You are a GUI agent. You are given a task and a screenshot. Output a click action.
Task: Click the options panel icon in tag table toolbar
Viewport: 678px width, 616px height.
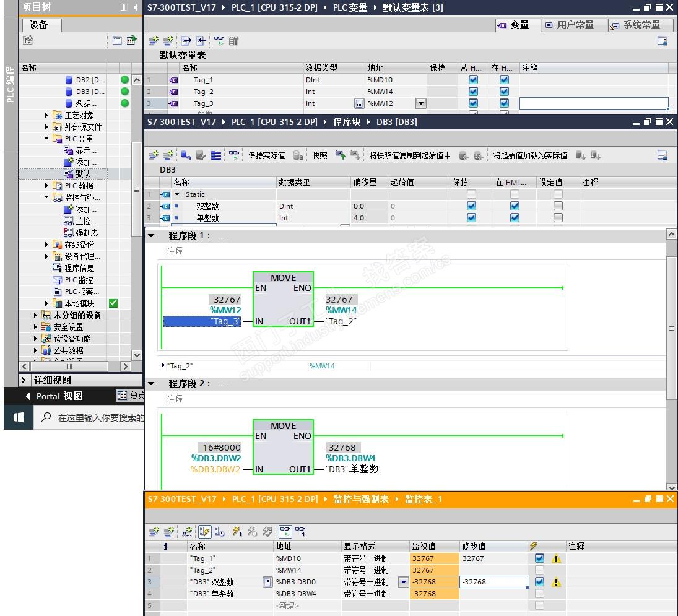click(x=663, y=41)
